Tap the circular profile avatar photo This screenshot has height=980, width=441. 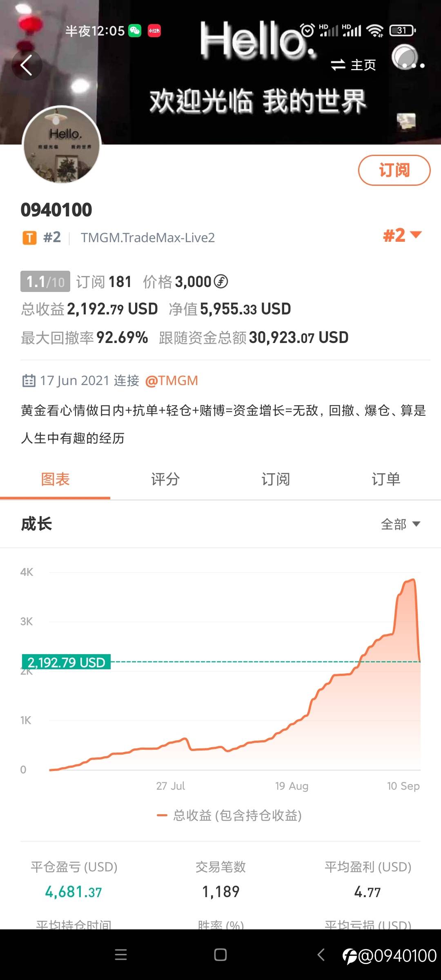(x=62, y=145)
